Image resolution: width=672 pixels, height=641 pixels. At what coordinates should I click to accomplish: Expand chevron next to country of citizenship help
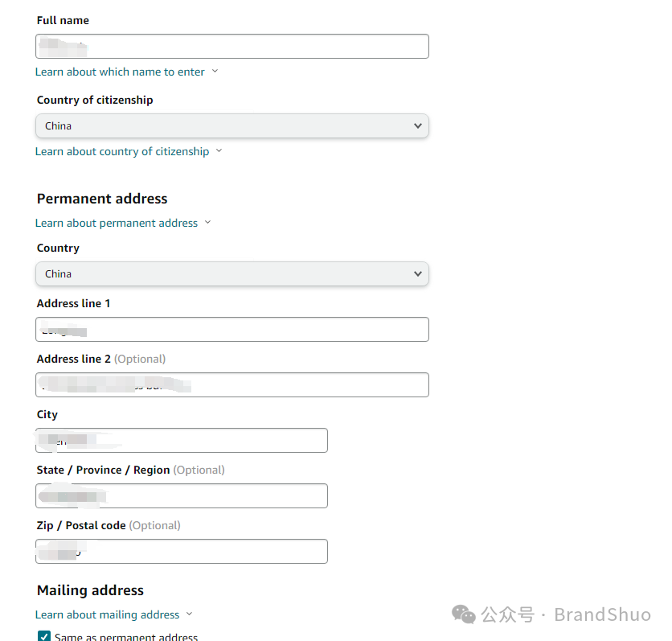[x=219, y=151]
